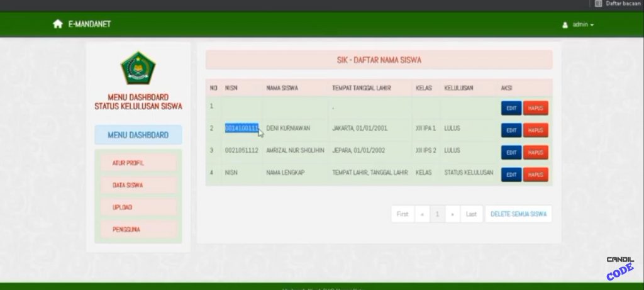Jump to Last page in pagination
The width and height of the screenshot is (644, 290).
[x=470, y=214]
